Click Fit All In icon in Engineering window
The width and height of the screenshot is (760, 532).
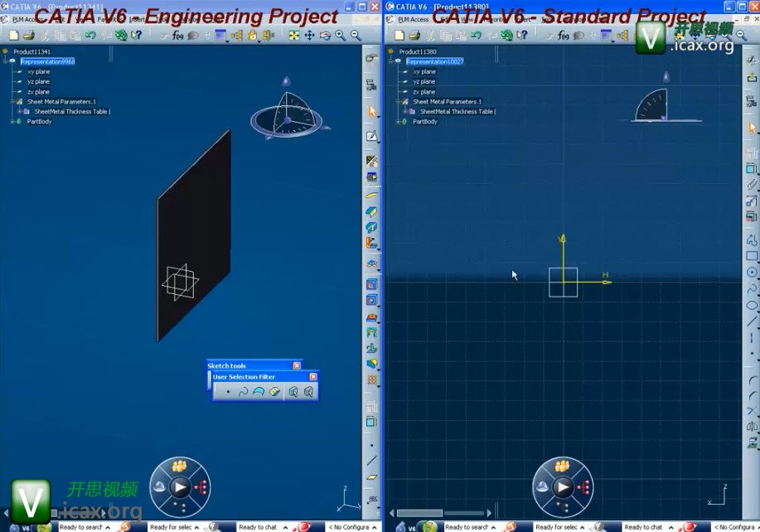pos(293,35)
